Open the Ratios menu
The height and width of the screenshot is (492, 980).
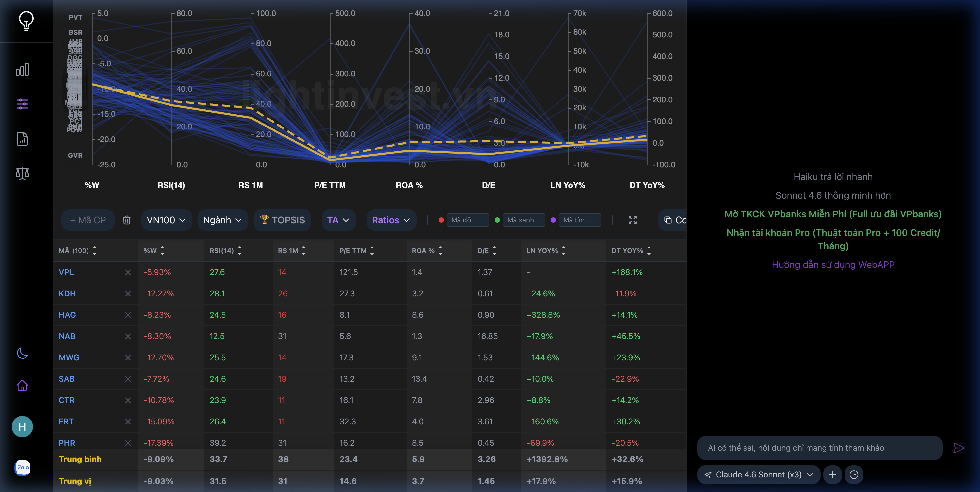pyautogui.click(x=391, y=220)
